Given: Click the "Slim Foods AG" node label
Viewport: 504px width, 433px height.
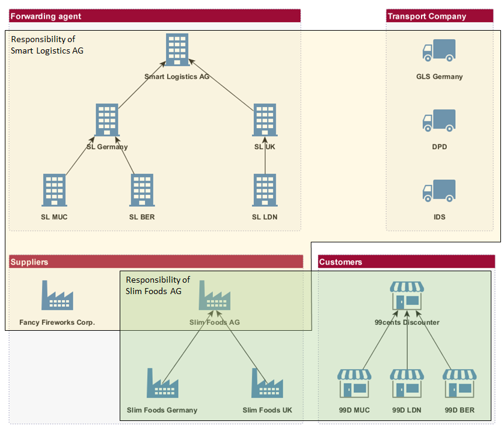Looking at the screenshot, I should [215, 322].
